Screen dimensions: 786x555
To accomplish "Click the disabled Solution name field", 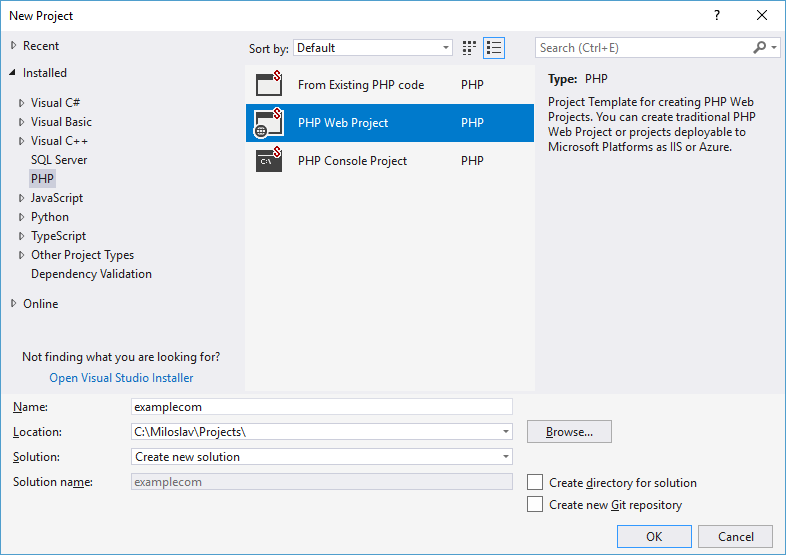I will 322,482.
